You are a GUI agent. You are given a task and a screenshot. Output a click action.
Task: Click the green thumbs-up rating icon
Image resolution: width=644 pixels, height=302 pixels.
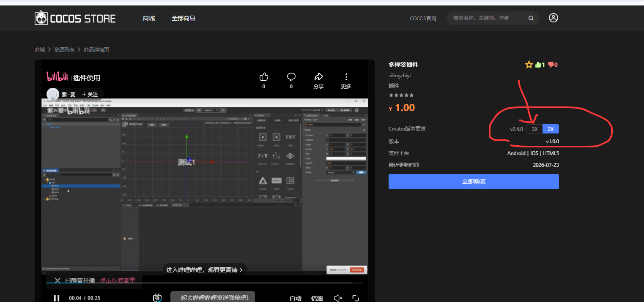[538, 65]
